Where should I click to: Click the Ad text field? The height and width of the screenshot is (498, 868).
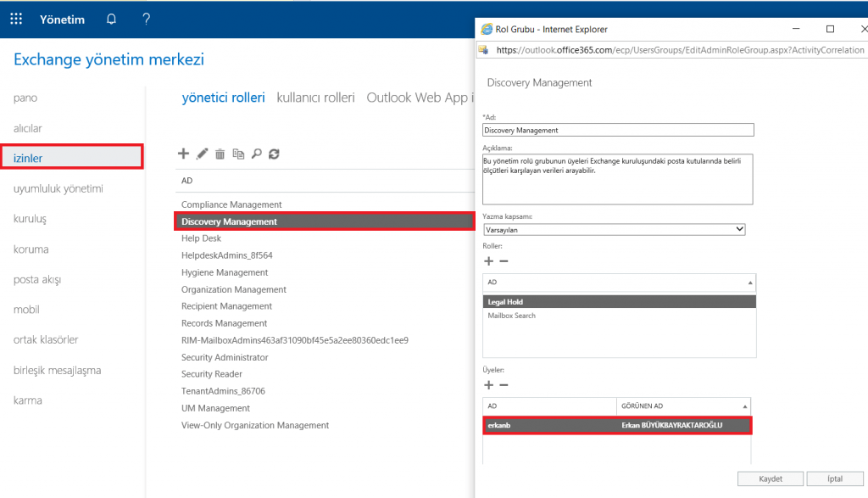click(x=617, y=131)
